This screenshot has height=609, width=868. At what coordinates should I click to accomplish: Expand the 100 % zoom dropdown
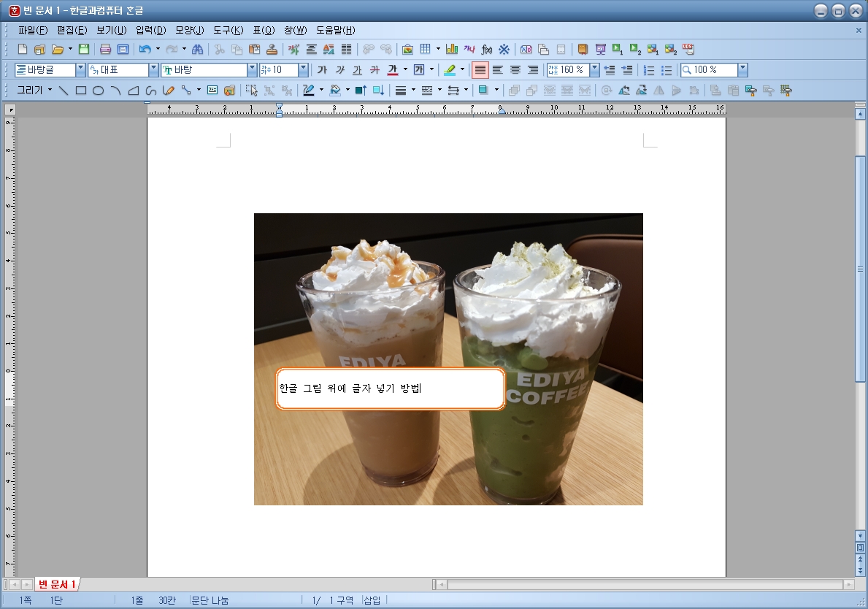pos(743,70)
